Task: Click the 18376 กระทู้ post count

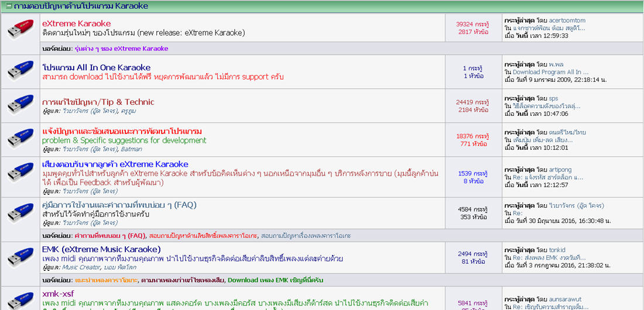Action: [x=472, y=136]
